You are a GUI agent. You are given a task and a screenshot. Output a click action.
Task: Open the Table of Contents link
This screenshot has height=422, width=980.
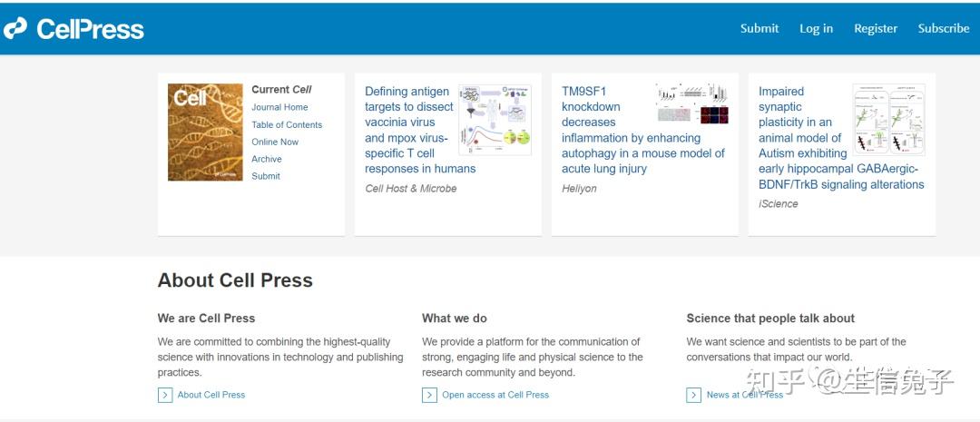pyautogui.click(x=287, y=124)
